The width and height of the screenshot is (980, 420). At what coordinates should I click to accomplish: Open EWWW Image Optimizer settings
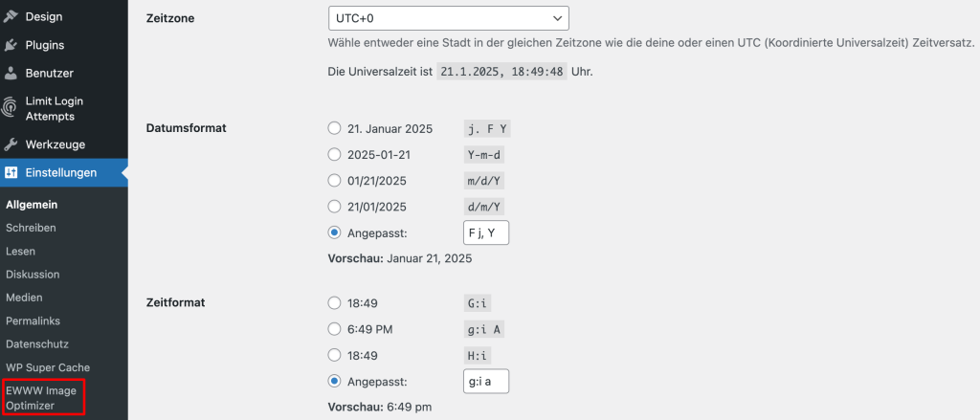40,398
